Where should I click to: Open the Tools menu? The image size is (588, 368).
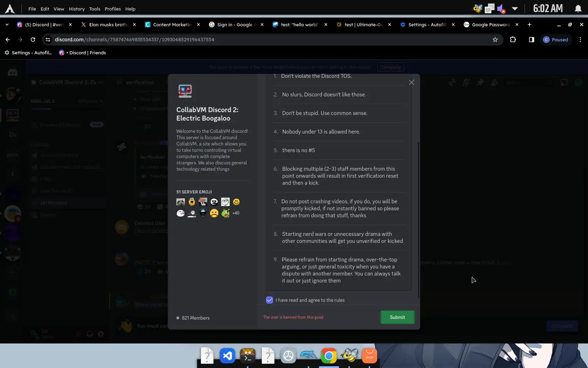click(94, 9)
